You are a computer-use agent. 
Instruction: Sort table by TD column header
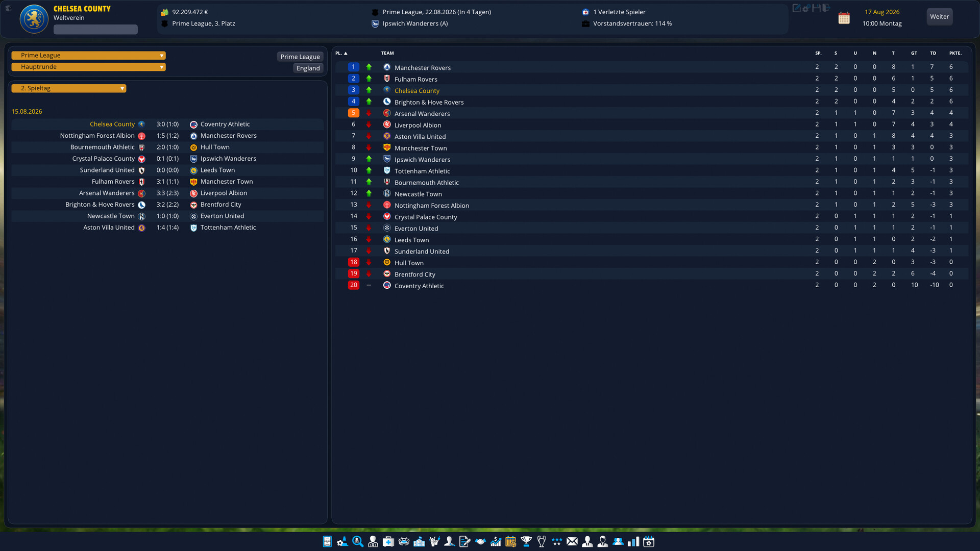(x=933, y=53)
